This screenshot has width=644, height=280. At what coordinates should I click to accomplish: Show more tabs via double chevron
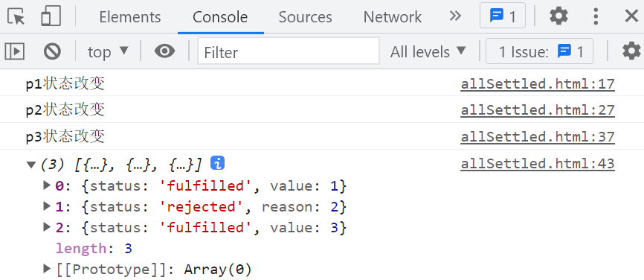(455, 16)
